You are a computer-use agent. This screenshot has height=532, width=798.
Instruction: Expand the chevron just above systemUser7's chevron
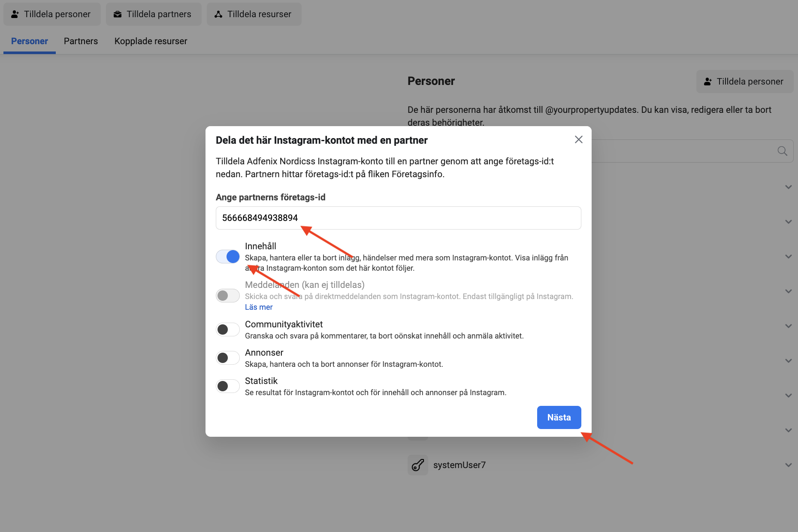pyautogui.click(x=788, y=430)
